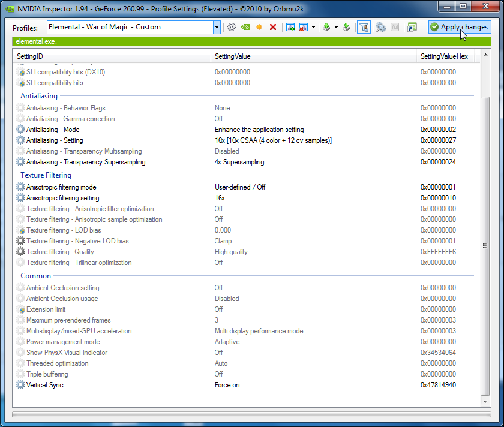Apply changes to the profile
504x427 pixels.
(x=459, y=28)
